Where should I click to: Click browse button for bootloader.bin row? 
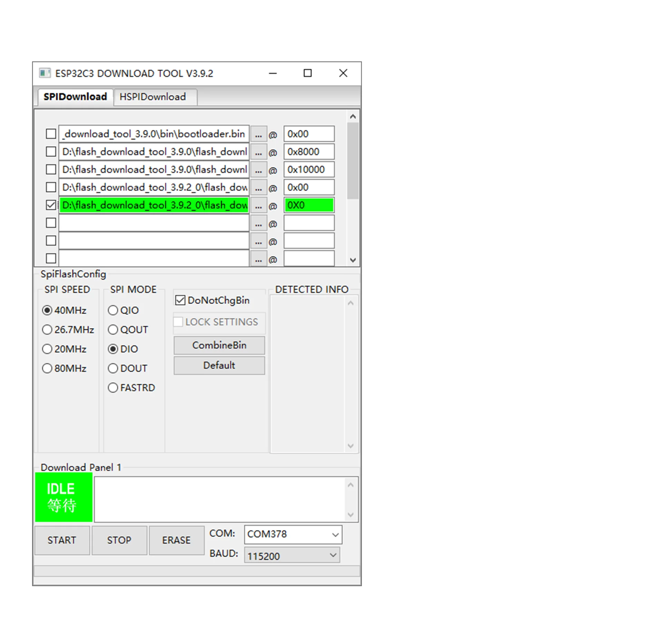[258, 134]
